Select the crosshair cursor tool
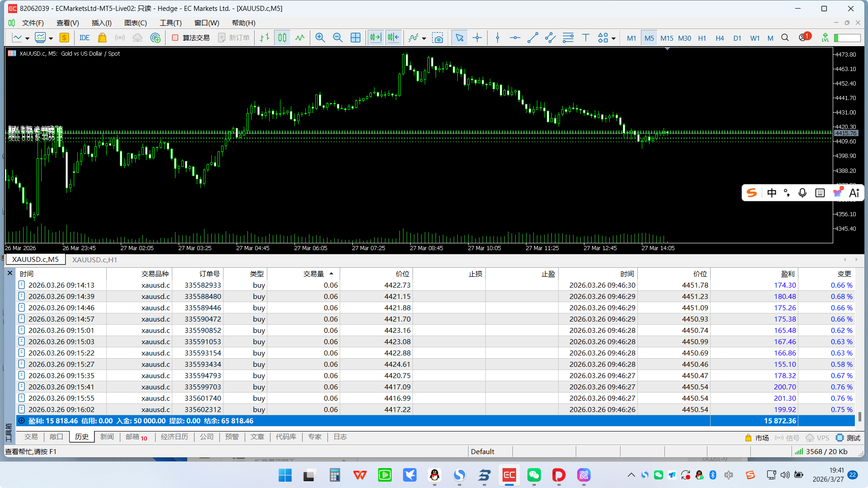The width and height of the screenshot is (868, 488). coord(477,38)
